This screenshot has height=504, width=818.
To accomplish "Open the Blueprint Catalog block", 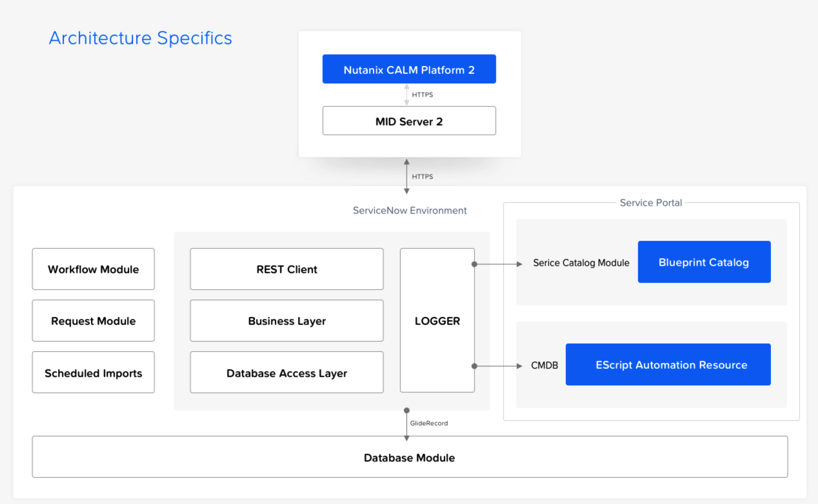I will pos(704,262).
